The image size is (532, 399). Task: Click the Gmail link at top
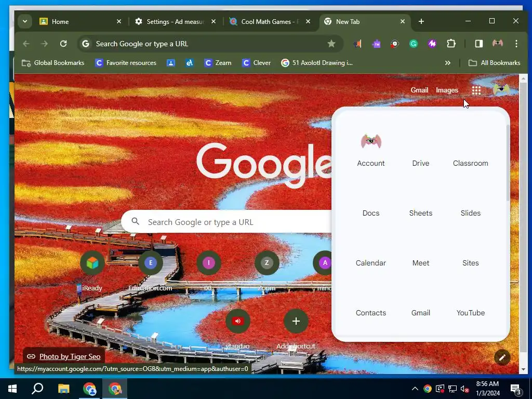tap(419, 90)
